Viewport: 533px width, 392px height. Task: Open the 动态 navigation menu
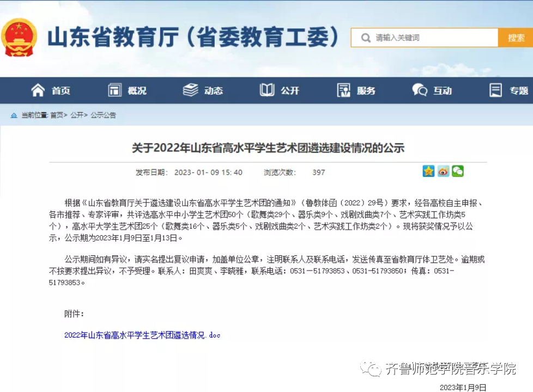click(x=213, y=91)
